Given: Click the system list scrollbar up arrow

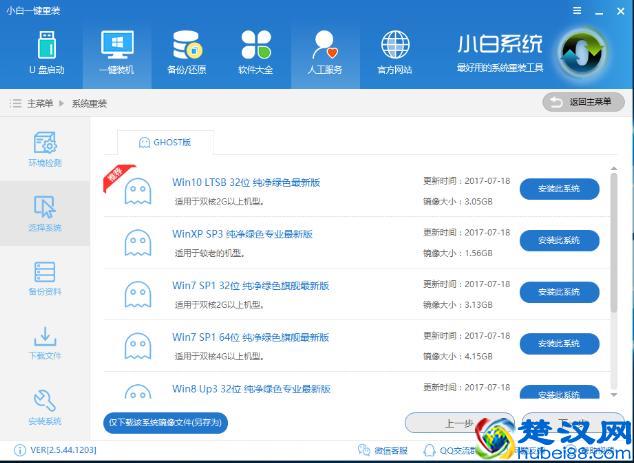Looking at the screenshot, I should [x=614, y=168].
